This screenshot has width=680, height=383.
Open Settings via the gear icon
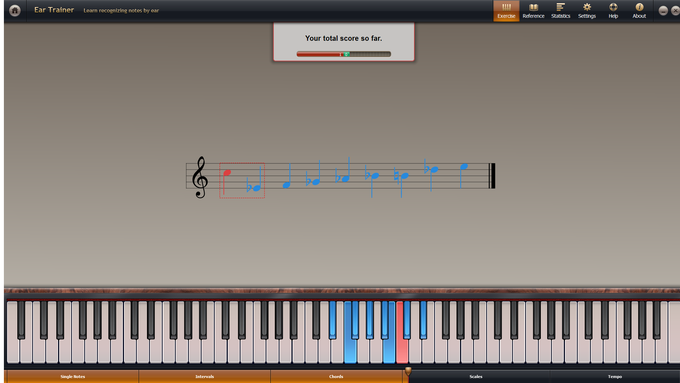pyautogui.click(x=587, y=11)
